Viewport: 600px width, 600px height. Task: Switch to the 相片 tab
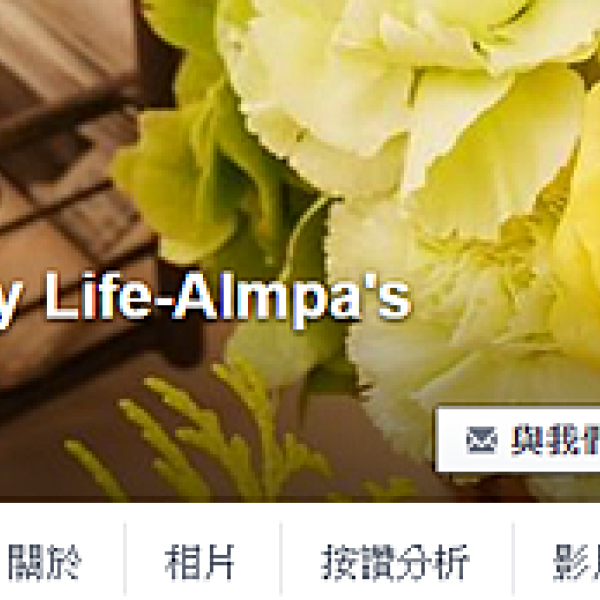[x=199, y=562]
